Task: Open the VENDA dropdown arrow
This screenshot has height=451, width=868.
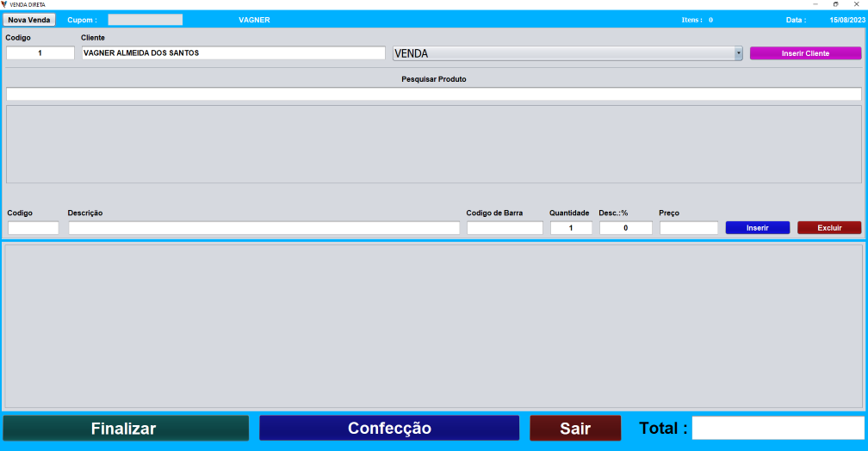Action: click(x=738, y=53)
